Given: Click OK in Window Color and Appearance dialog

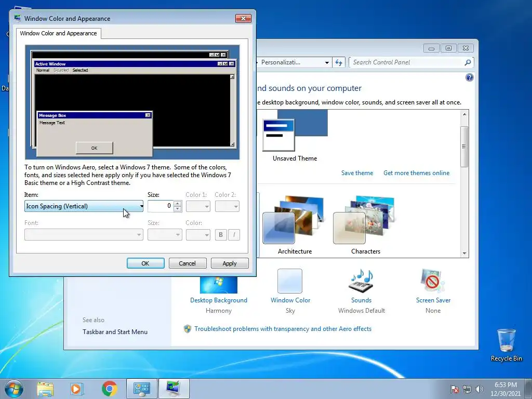Looking at the screenshot, I should click(x=145, y=263).
